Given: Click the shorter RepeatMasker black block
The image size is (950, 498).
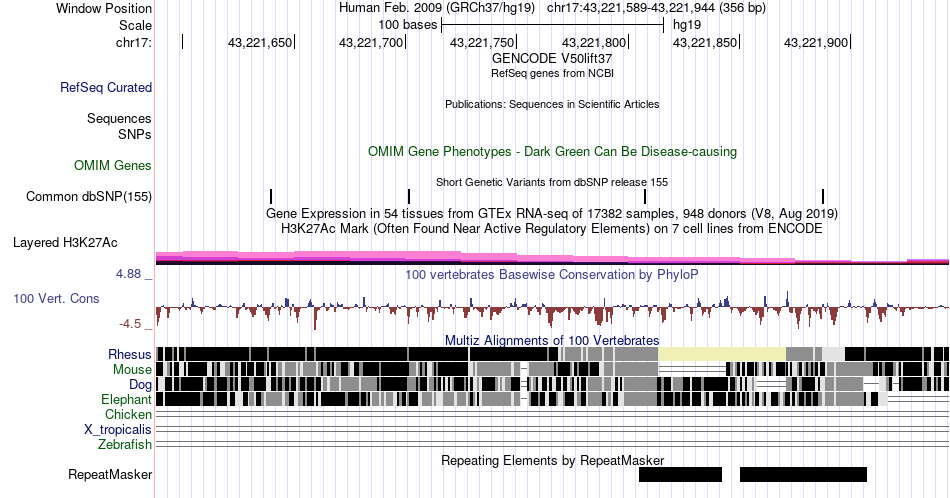Looking at the screenshot, I should (680, 474).
